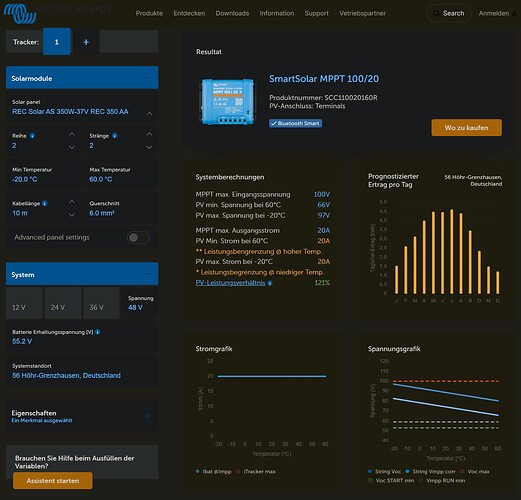This screenshot has width=521, height=500.
Task: Increase Stränge value with up arrow
Action: coord(149,134)
